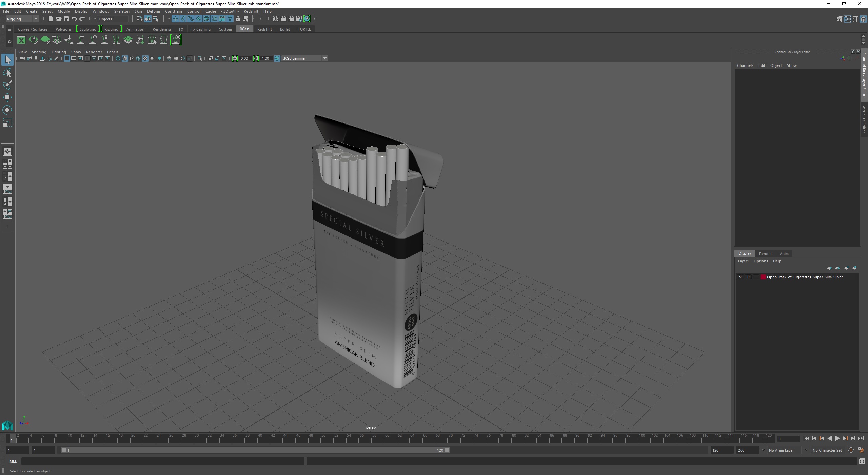868x475 pixels.
Task: Open the sRGB gamma color space dropdown
Action: 304,58
